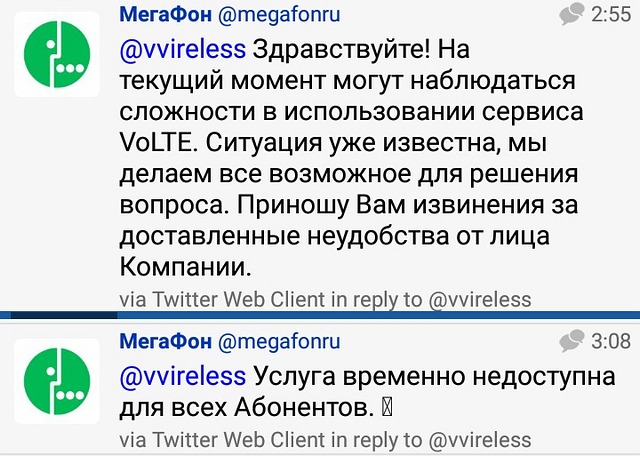This screenshot has width=640, height=456.
Task: Open @megafonru handle in first tweet
Action: (279, 15)
